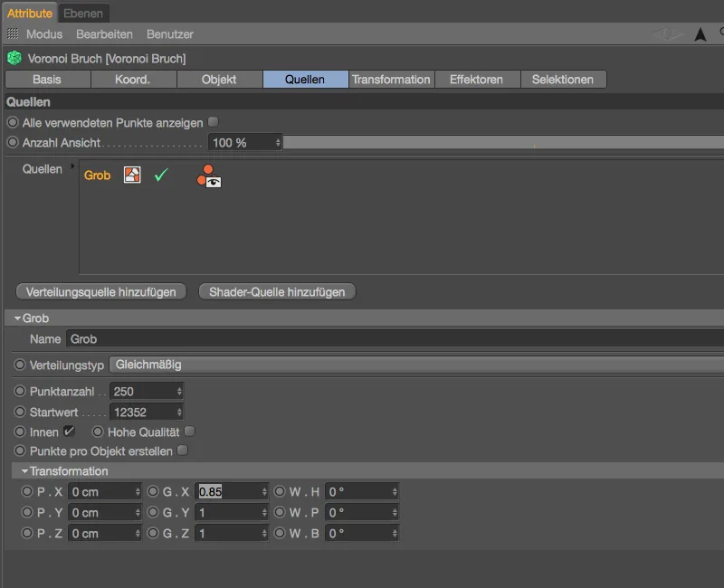Click the G . X stepper arrows

(x=264, y=491)
